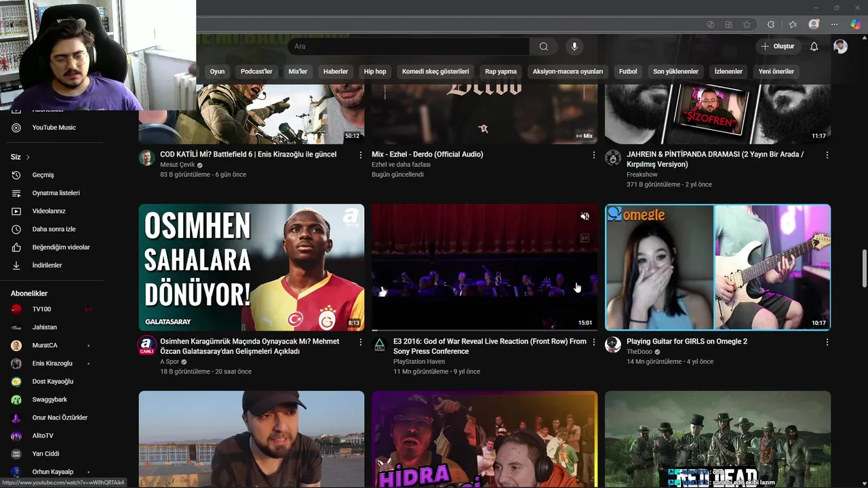
Task: Open the Omegle guitar video thumbnail
Action: click(717, 267)
